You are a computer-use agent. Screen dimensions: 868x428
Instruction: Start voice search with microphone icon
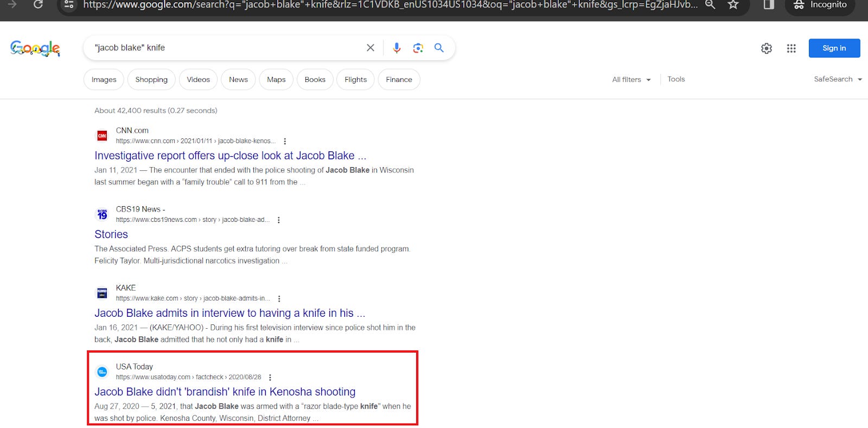click(397, 48)
